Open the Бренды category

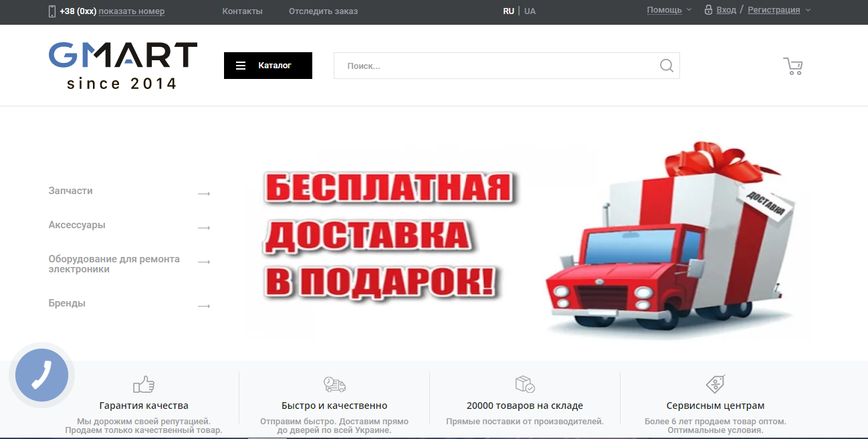coord(67,303)
